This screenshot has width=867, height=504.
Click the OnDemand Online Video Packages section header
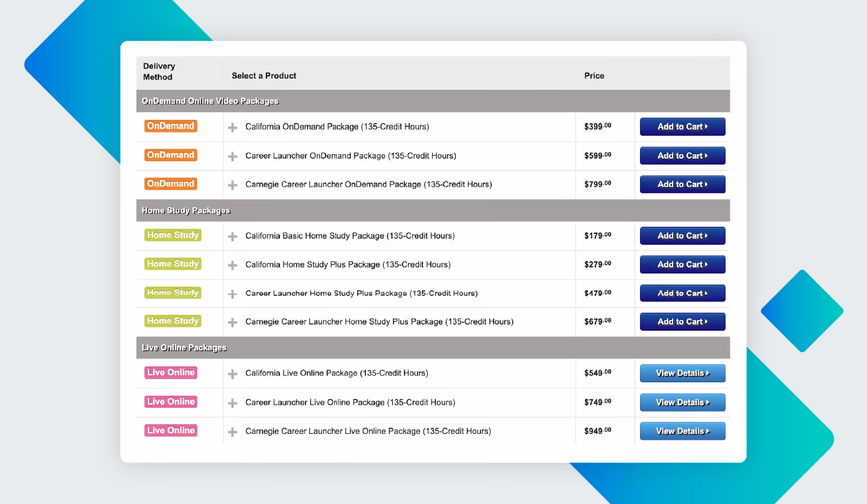click(x=433, y=101)
